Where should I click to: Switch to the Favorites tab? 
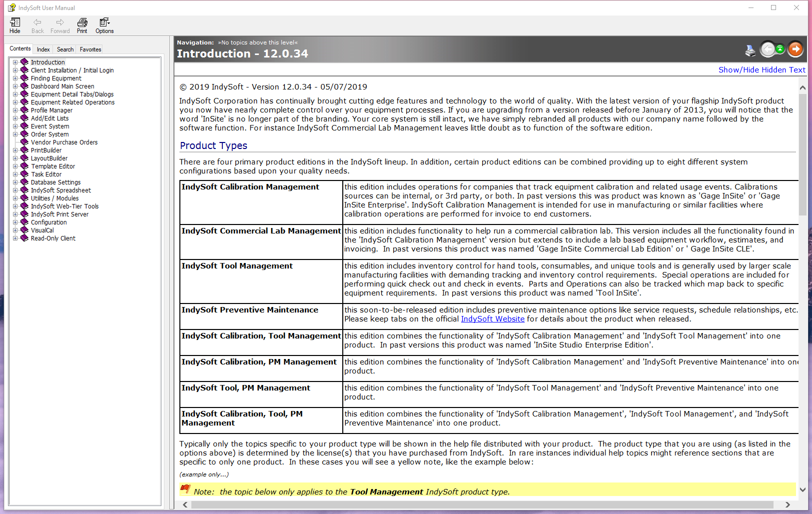pyautogui.click(x=90, y=49)
